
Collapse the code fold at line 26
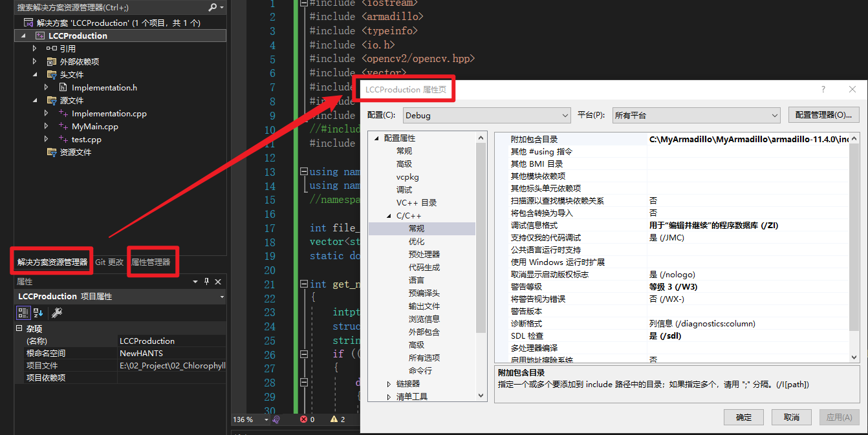304,354
